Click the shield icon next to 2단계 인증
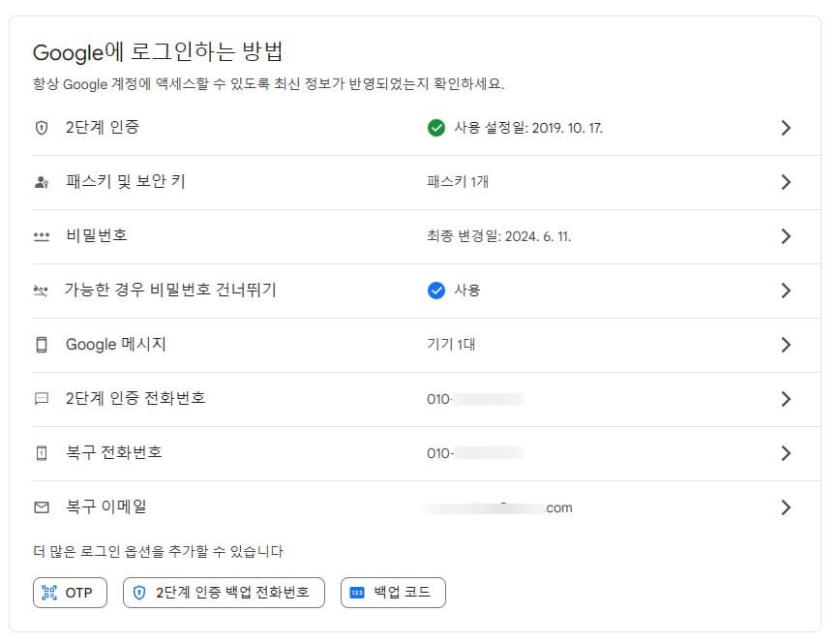 click(x=42, y=127)
